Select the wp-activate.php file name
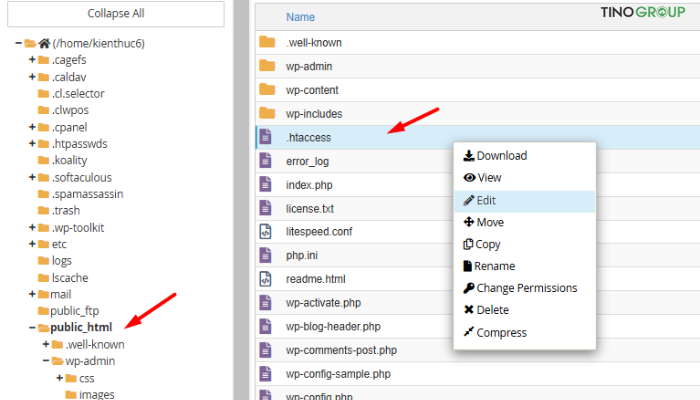 click(323, 303)
